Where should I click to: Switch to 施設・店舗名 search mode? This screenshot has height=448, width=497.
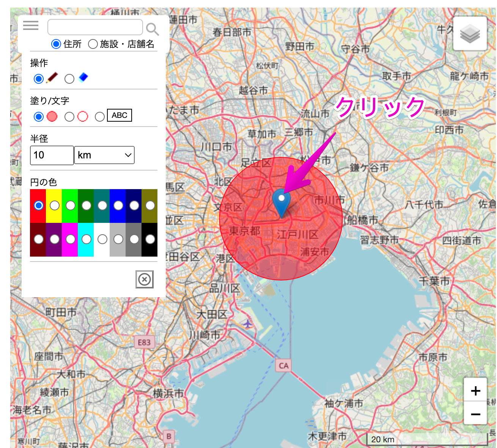93,44
